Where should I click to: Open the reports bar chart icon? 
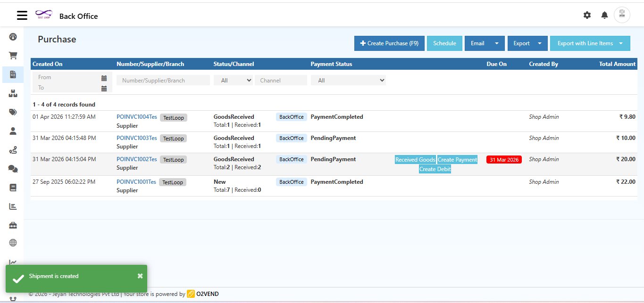pos(13,206)
